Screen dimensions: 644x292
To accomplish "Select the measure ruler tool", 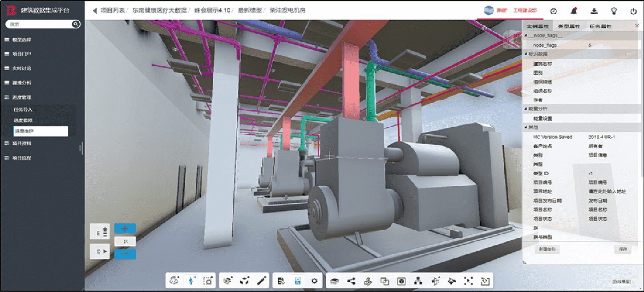I will 261,281.
